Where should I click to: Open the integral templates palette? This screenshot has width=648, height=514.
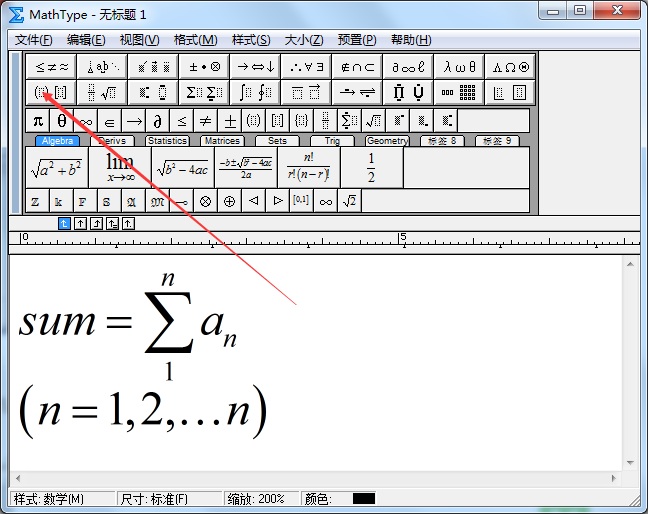point(255,92)
